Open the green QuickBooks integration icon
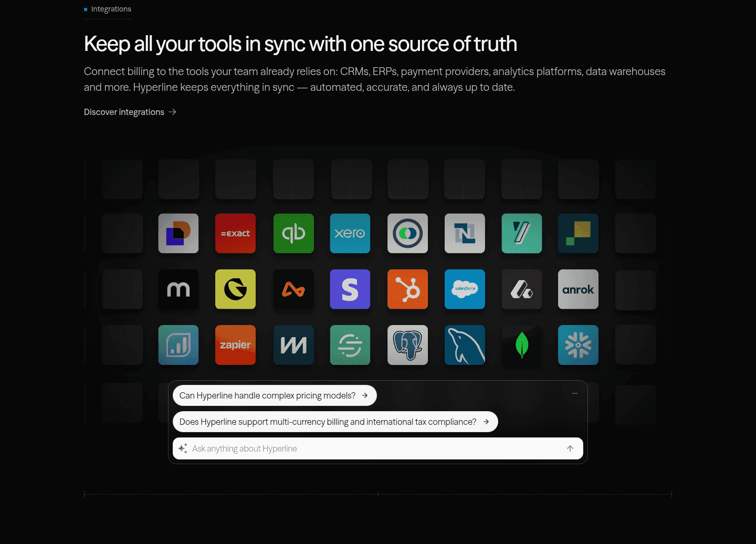Screen dimensions: 756x544 [x=293, y=233]
